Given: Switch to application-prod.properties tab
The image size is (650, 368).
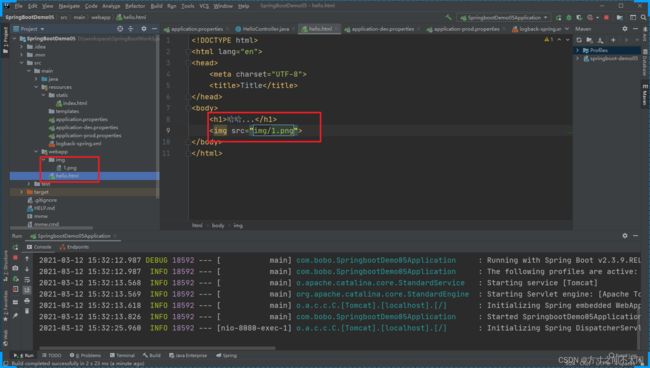Looking at the screenshot, I should [x=463, y=29].
